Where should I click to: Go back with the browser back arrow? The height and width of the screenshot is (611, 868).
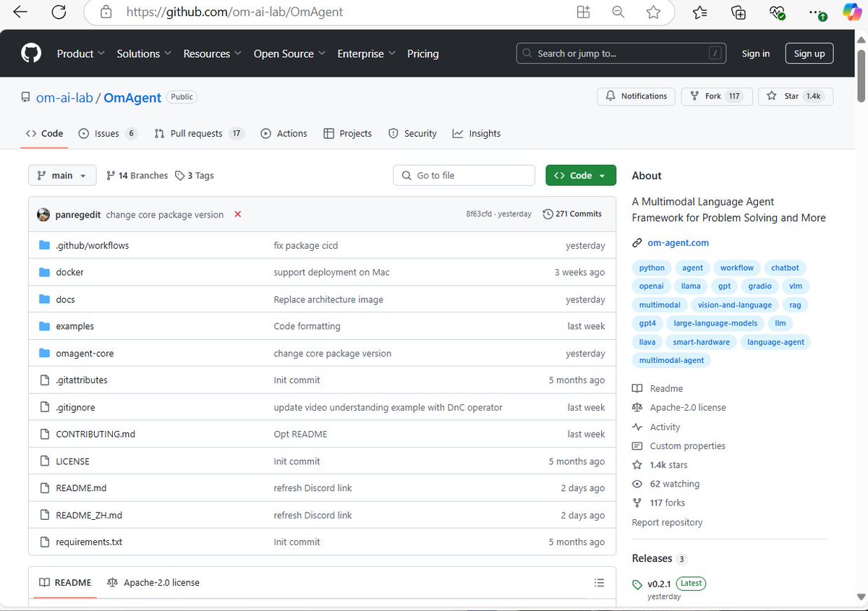(20, 12)
